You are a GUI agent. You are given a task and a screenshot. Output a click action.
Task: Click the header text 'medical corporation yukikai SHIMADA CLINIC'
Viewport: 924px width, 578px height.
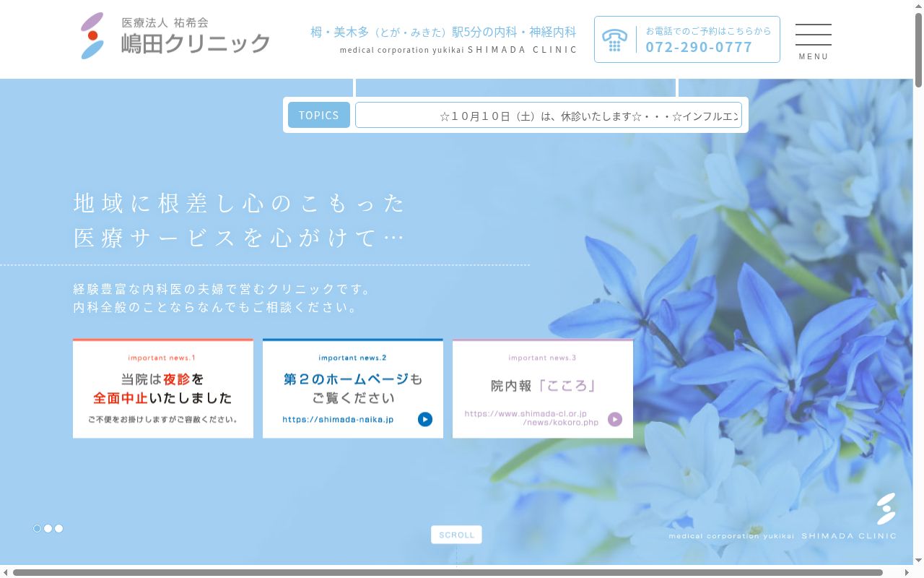coord(458,50)
